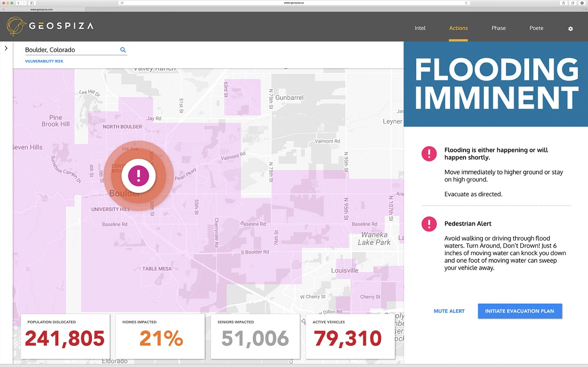Close the www.geospiza.com tab
The image size is (588, 367).
point(3,9)
